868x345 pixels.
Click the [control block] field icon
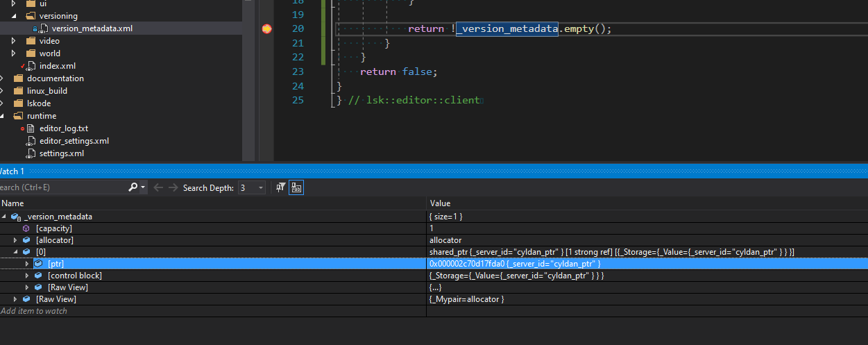pos(39,276)
